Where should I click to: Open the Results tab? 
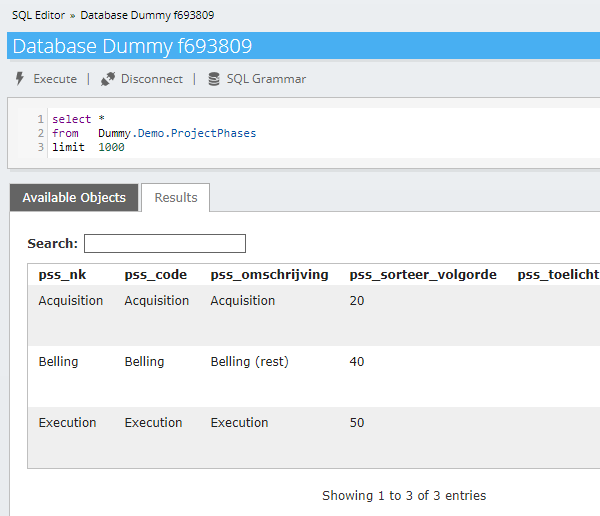point(176,198)
